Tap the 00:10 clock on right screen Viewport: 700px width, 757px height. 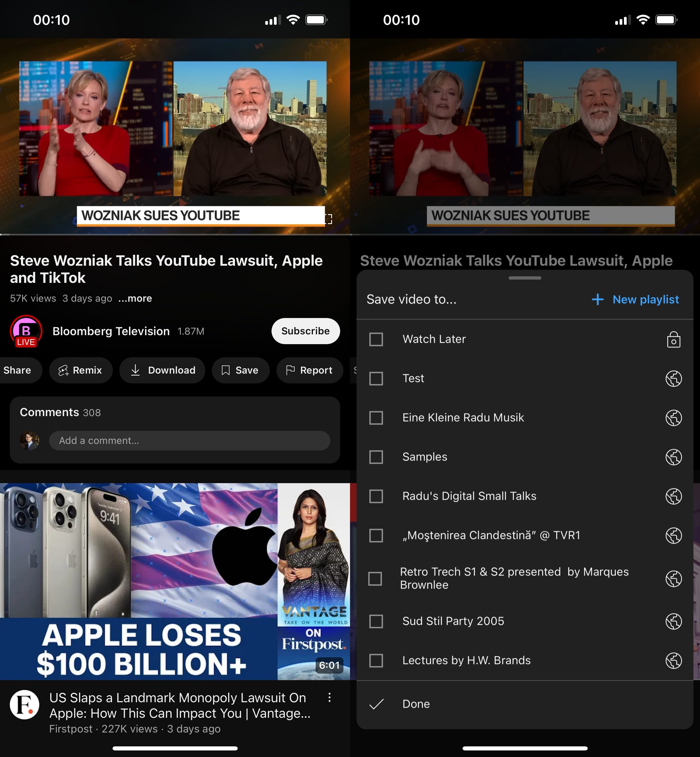click(x=401, y=20)
